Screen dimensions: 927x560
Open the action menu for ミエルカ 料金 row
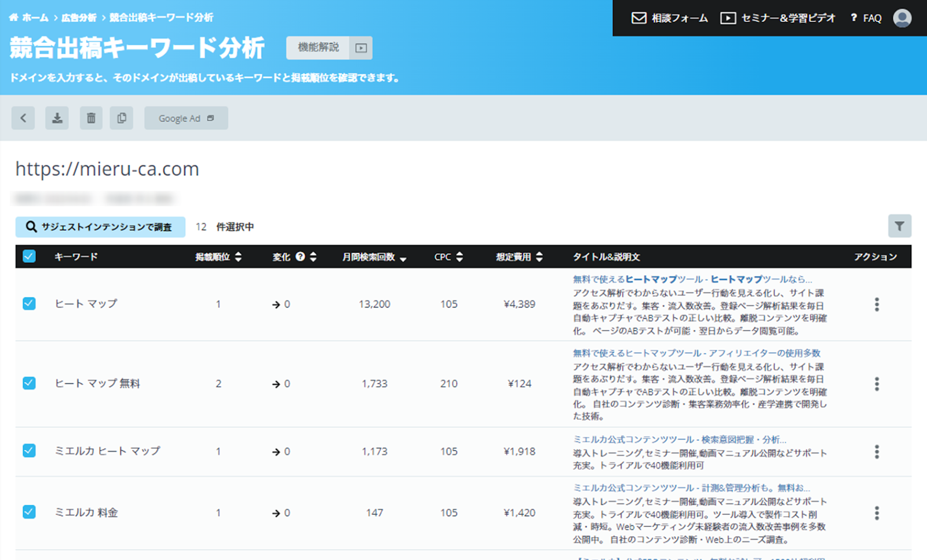(877, 513)
